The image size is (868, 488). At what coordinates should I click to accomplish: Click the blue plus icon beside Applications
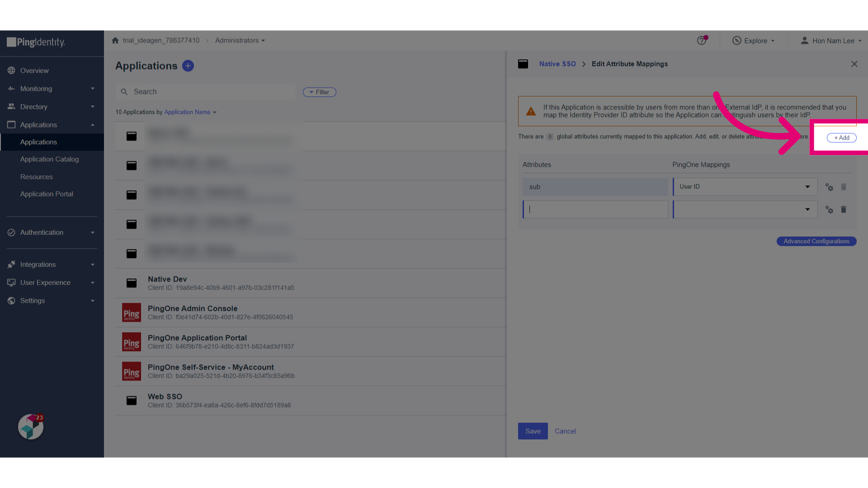(x=188, y=66)
